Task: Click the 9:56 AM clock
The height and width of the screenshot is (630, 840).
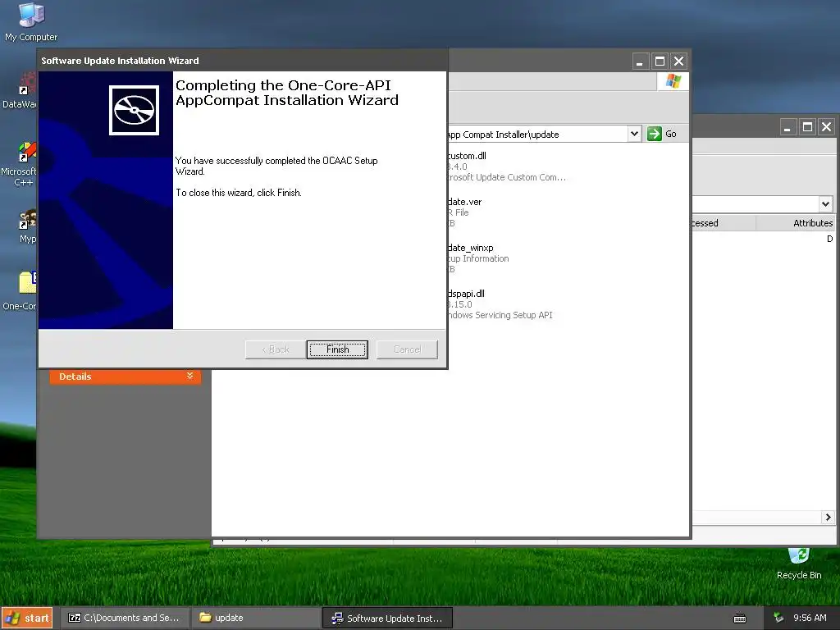Action: 810,618
